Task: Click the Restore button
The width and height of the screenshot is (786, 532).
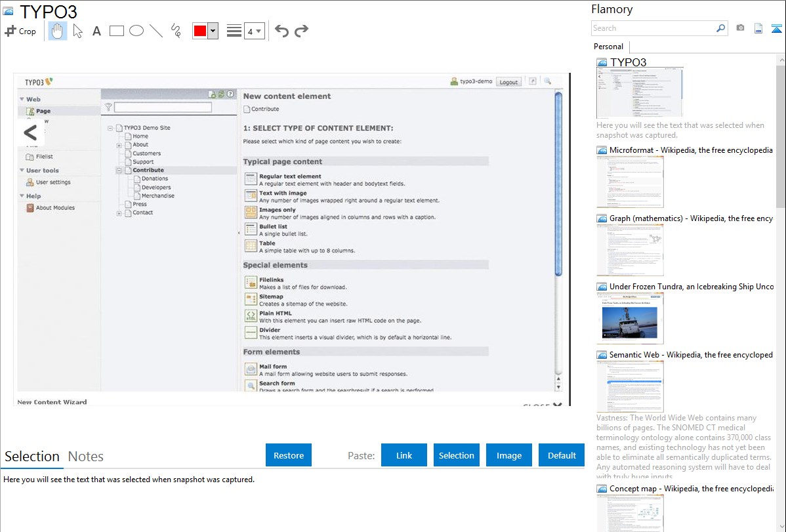Action: [289, 455]
